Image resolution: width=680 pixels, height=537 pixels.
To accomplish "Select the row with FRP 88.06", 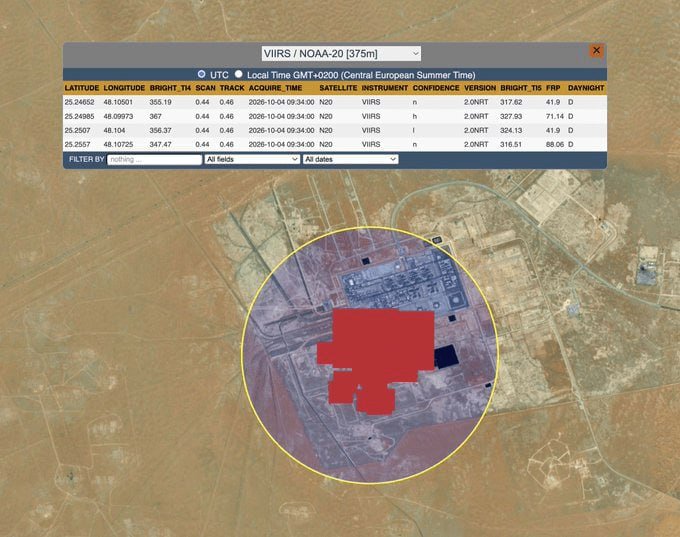I will pyautogui.click(x=335, y=144).
